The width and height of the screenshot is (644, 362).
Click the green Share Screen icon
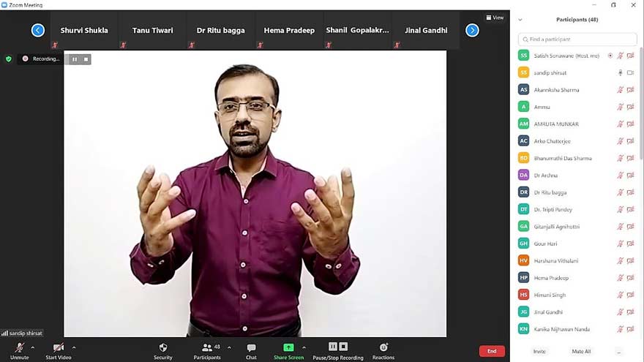tap(288, 347)
